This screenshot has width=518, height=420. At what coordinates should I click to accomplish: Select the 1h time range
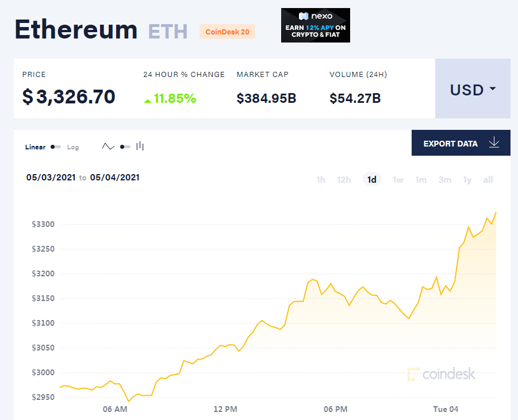[x=321, y=180]
